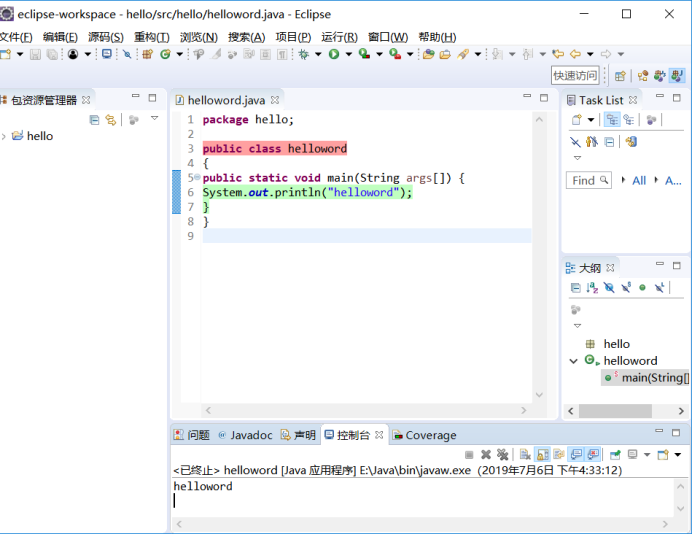Open the 运行(R) menu
The width and height of the screenshot is (692, 534).
[x=339, y=37]
